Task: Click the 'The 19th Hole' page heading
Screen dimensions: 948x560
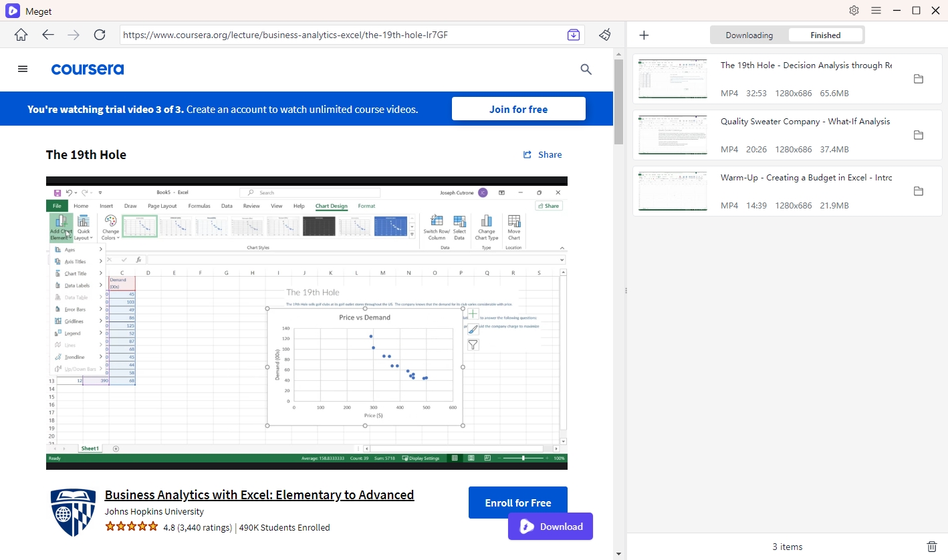Action: click(x=86, y=154)
